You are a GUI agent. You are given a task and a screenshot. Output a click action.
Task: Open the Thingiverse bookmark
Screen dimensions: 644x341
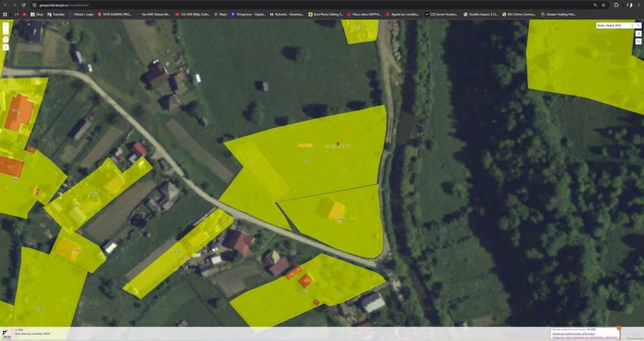(248, 14)
